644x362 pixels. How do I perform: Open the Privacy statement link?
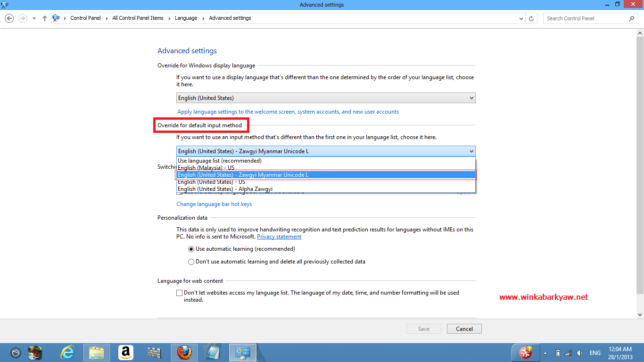tap(279, 237)
